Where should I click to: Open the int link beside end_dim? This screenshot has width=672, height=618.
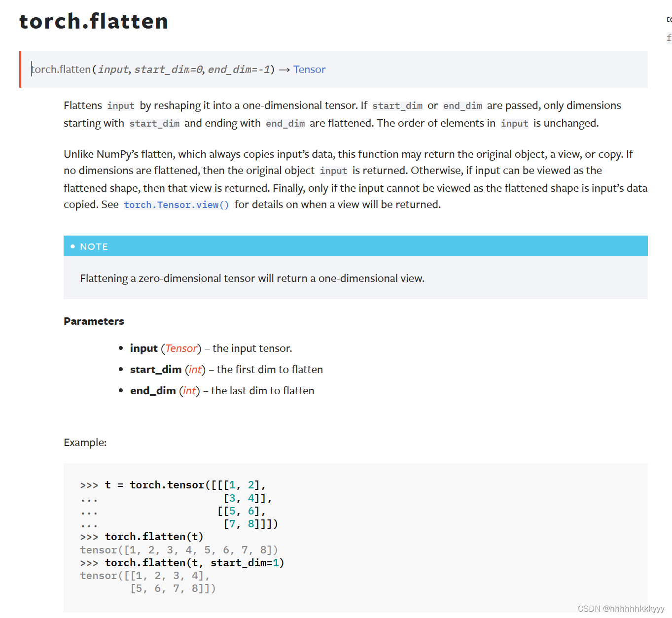[189, 390]
